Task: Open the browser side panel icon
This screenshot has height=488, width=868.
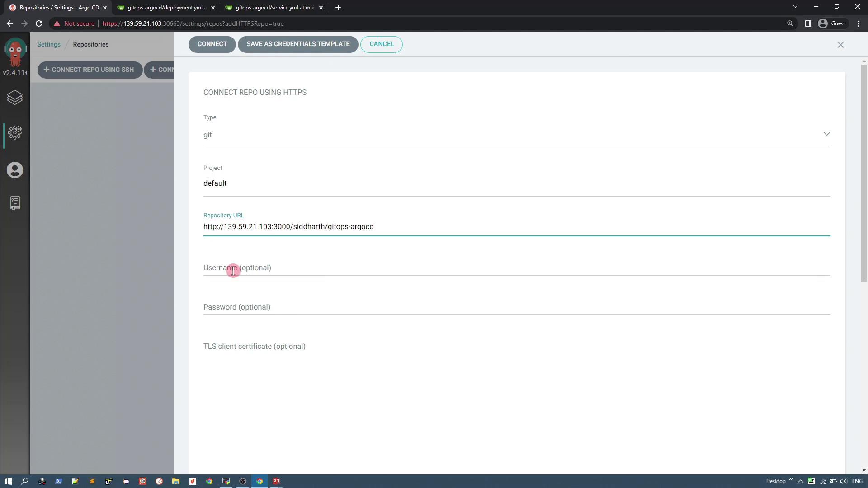Action: tap(808, 23)
